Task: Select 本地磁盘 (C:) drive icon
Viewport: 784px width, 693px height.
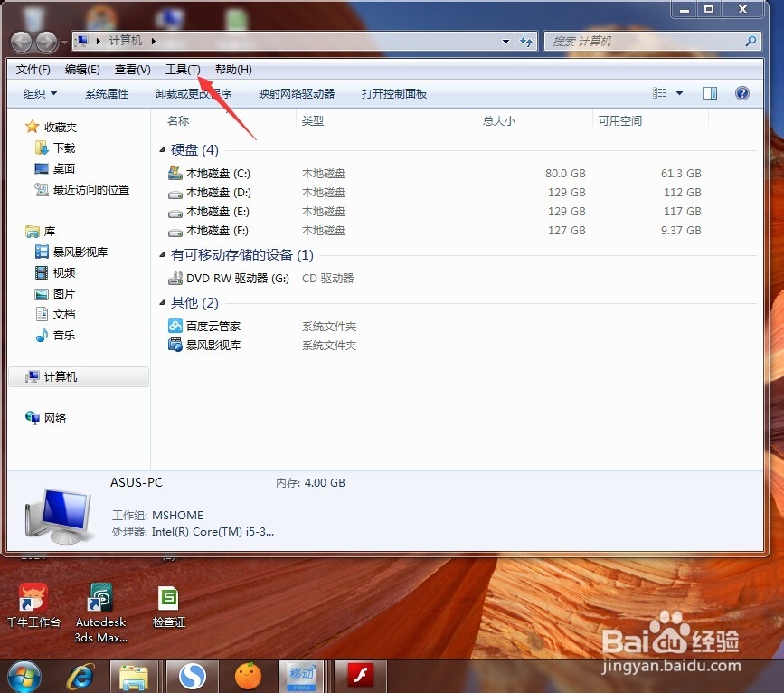Action: (175, 173)
